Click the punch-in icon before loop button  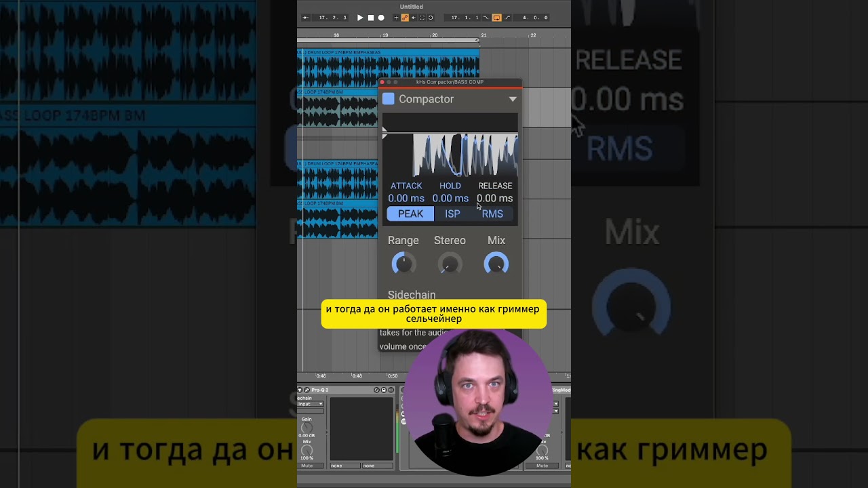(x=486, y=18)
